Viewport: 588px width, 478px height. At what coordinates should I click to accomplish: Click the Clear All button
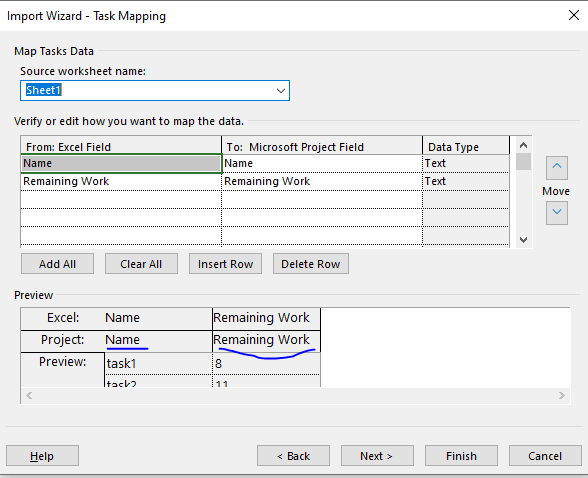click(141, 264)
